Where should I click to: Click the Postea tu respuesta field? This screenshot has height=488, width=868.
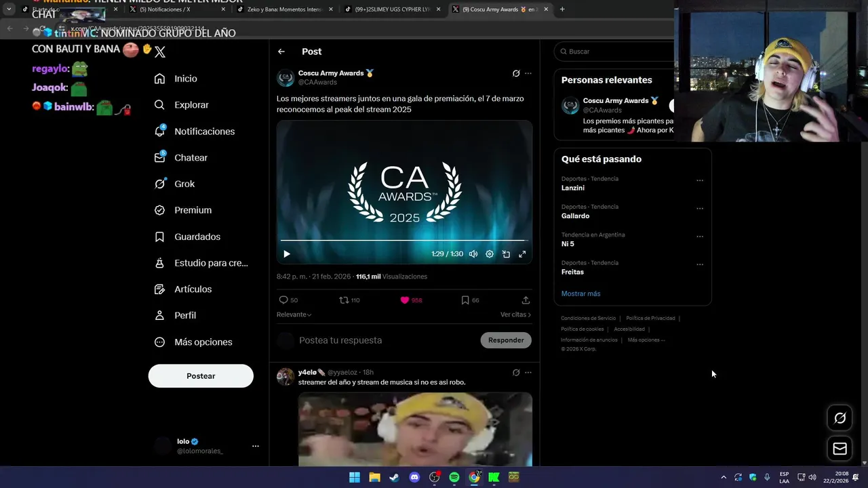pos(387,340)
